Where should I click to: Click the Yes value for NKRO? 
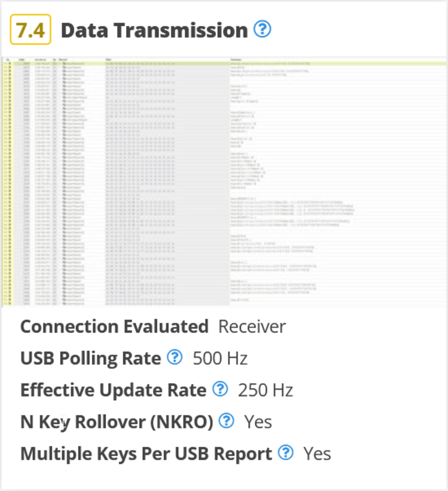click(x=258, y=422)
